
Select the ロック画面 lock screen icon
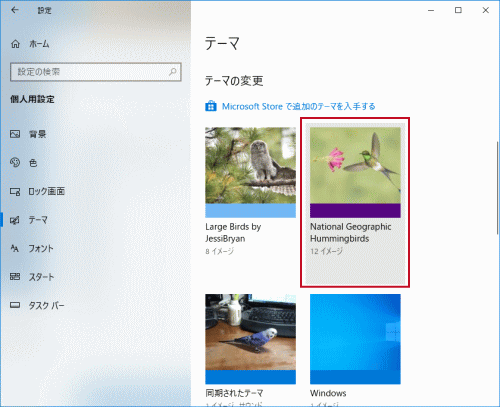15,191
